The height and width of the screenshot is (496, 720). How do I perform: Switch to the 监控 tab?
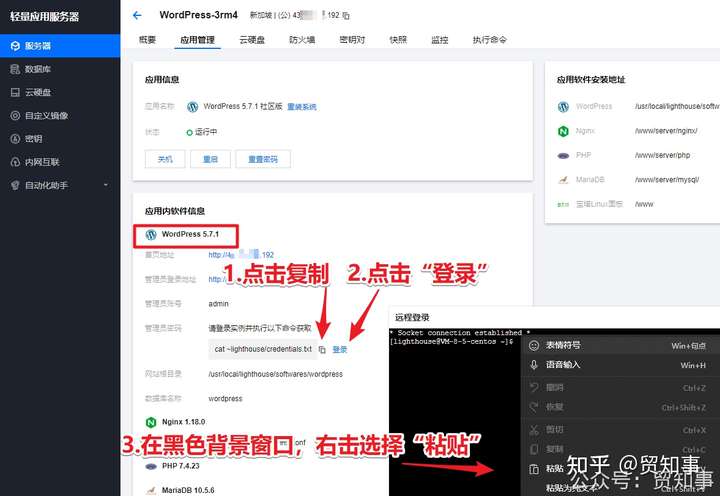click(439, 40)
